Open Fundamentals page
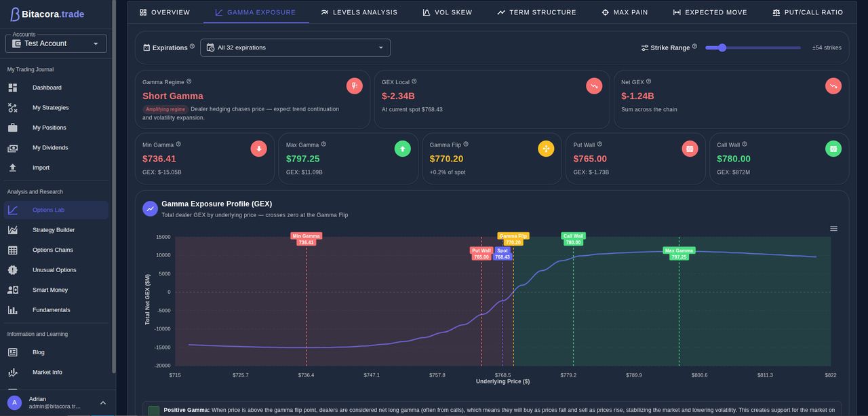Image resolution: width=868 pixels, height=416 pixels. click(x=56, y=310)
